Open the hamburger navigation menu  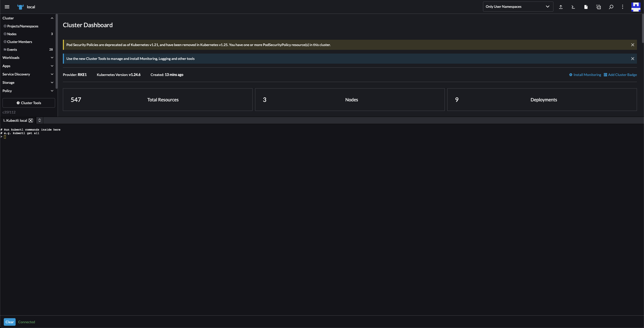pos(7,7)
